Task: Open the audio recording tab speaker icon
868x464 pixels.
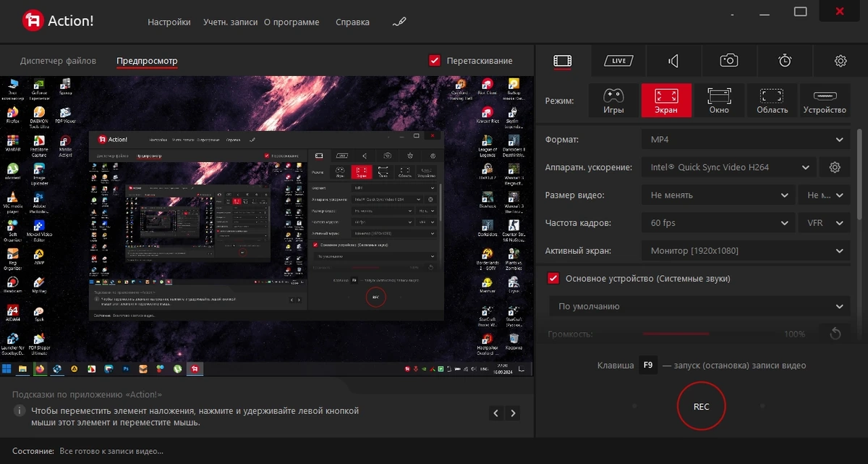Action: (x=673, y=61)
